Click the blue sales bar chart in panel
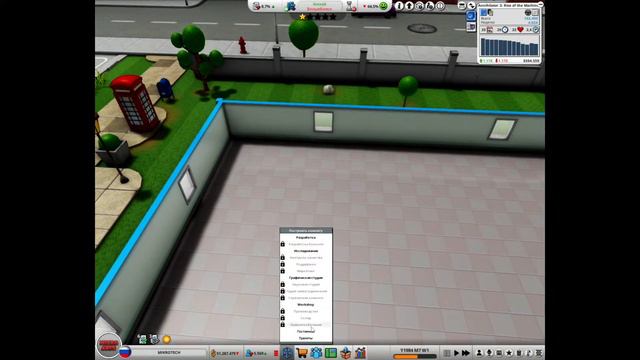This screenshot has width=640, height=360. point(509,47)
